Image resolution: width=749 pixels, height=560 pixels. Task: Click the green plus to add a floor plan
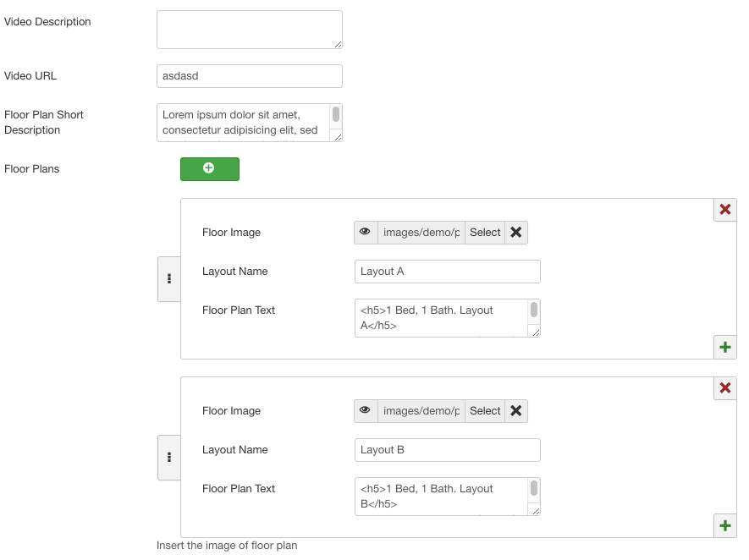tap(209, 168)
